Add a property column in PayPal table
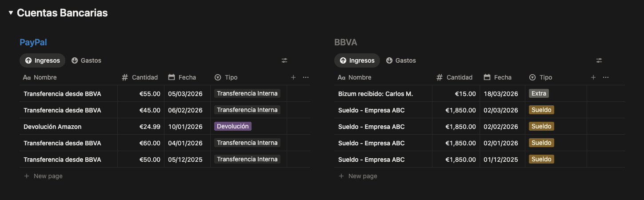Screen dimensions: 644x200 tap(293, 77)
